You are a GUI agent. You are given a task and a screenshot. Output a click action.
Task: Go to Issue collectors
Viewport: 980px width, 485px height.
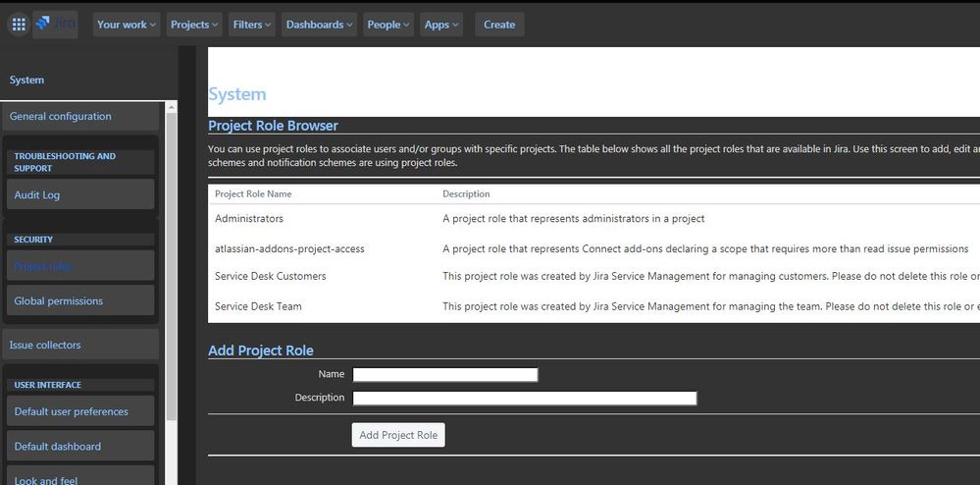80,345
